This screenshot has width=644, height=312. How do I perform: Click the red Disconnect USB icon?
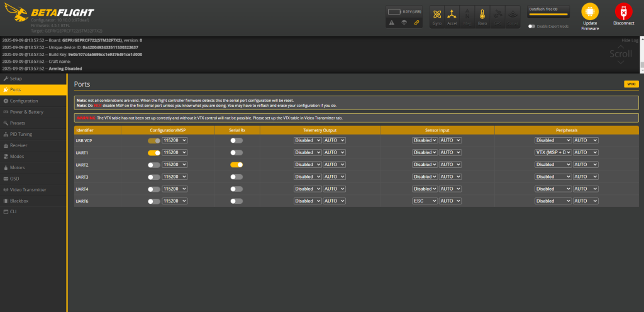[623, 11]
